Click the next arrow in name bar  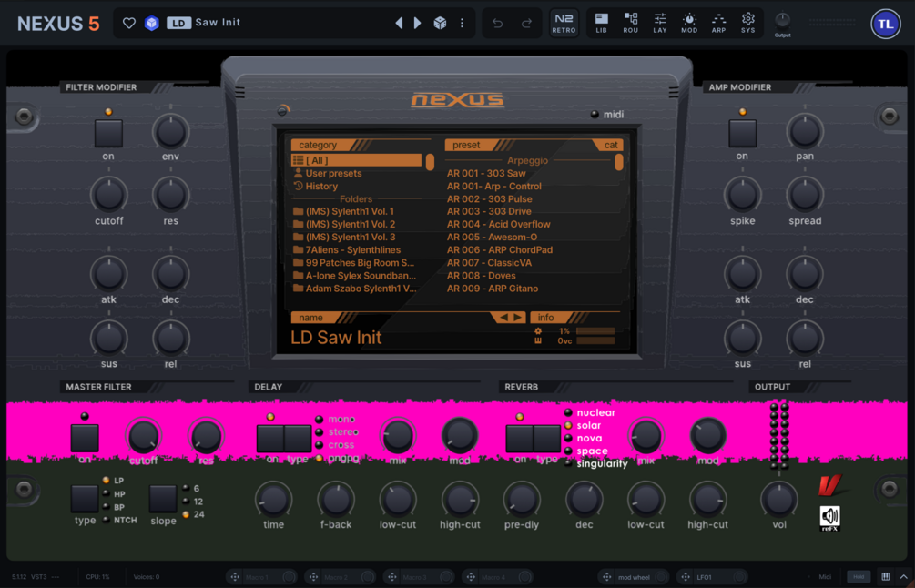click(x=517, y=318)
